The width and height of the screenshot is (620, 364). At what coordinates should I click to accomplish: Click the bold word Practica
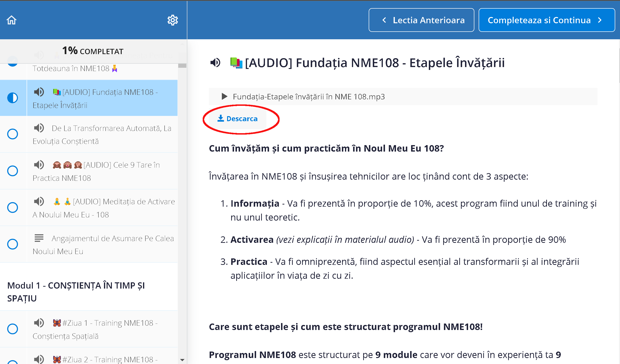click(x=249, y=262)
